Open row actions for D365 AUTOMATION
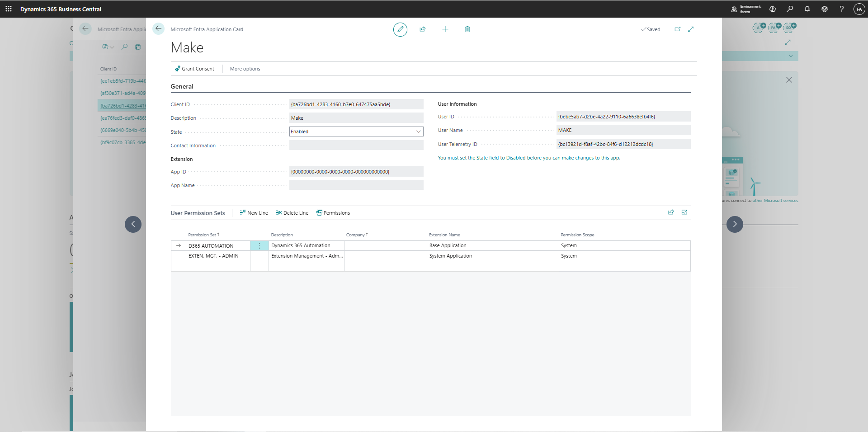Viewport: 868px width, 432px height. 259,246
